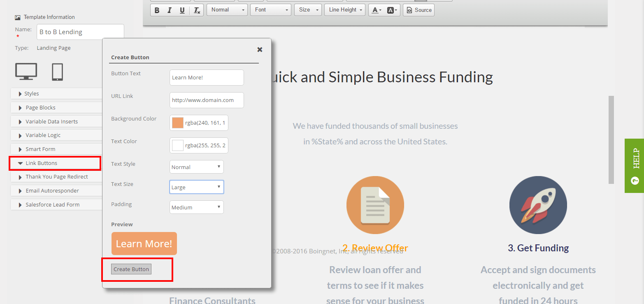
Task: Switch to mobile preview mode
Action: coord(57,71)
